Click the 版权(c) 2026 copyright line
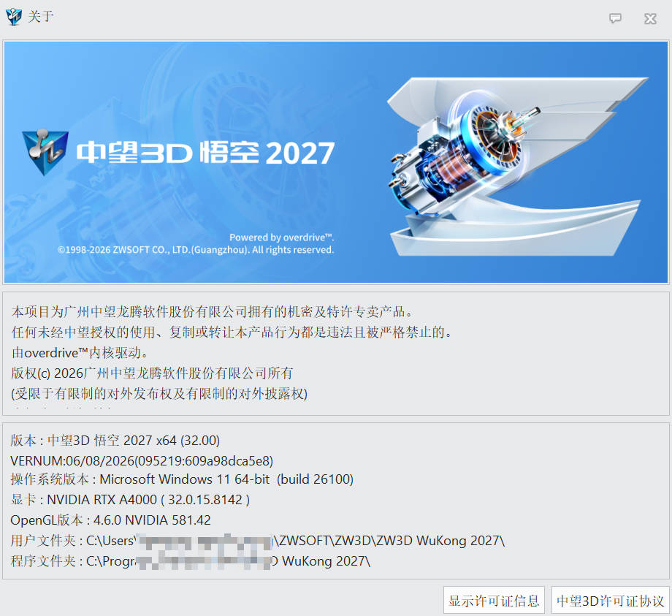Screen dimensions: 672x616 pyautogui.click(x=152, y=373)
